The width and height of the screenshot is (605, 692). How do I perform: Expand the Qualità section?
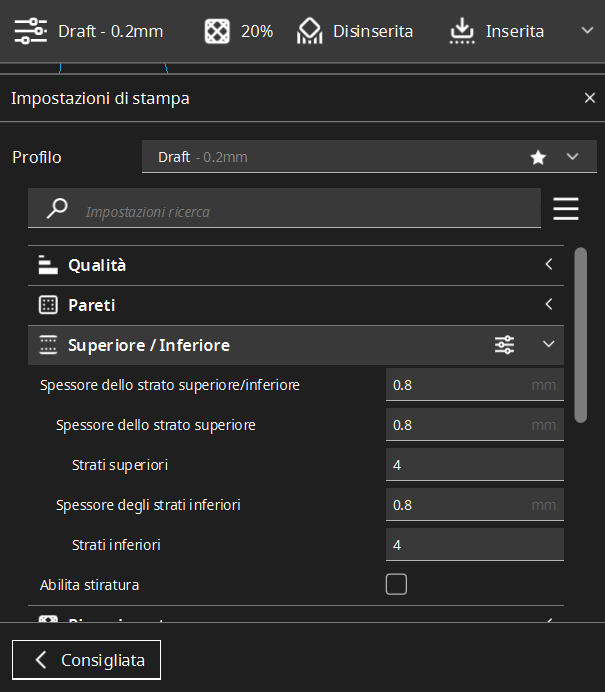tap(295, 265)
